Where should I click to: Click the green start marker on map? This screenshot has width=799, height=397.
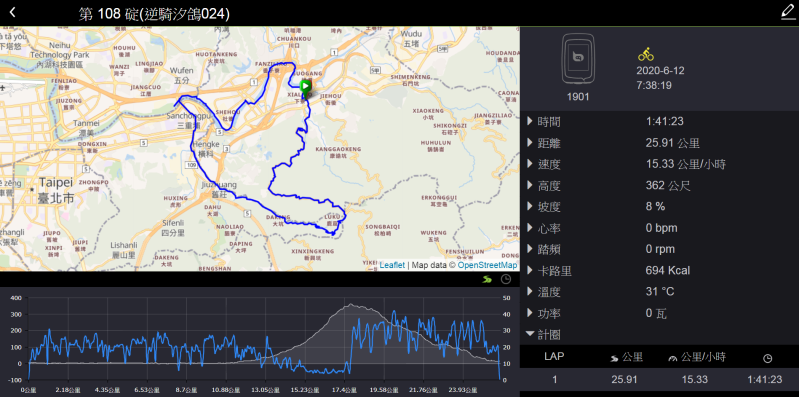tap(305, 87)
